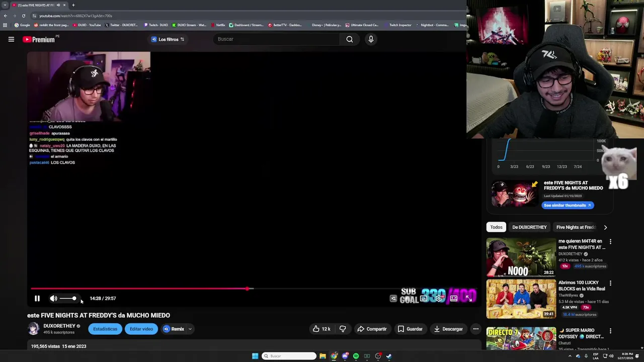Open more actions three-dot menu
Viewport: 644px width, 362px height.
pyautogui.click(x=475, y=329)
